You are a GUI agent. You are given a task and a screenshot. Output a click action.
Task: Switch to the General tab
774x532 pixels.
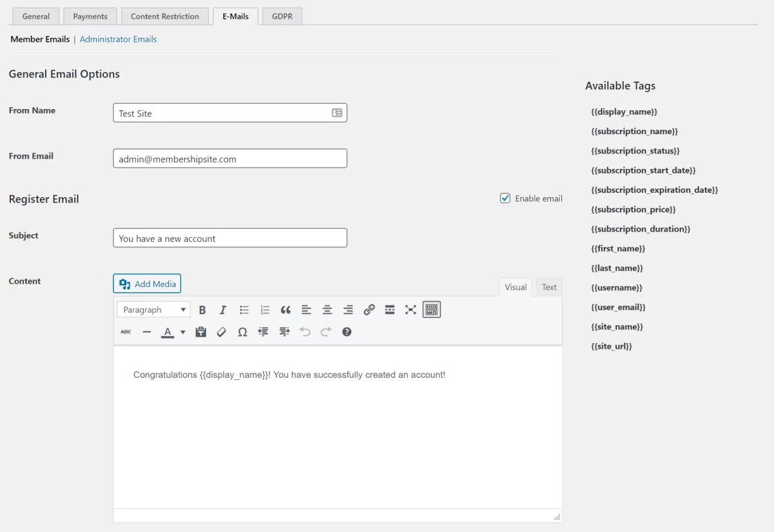coord(36,16)
